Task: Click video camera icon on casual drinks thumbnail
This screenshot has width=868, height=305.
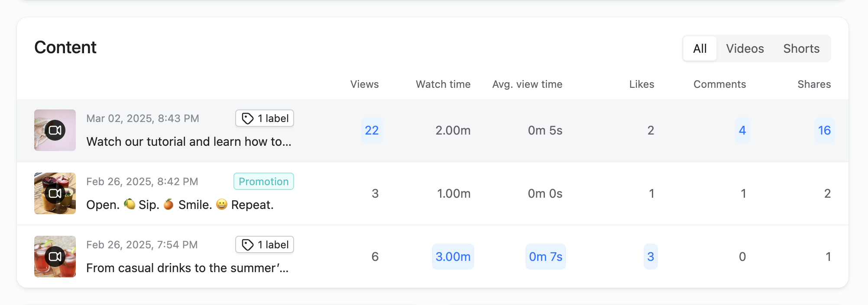Action: click(x=55, y=257)
